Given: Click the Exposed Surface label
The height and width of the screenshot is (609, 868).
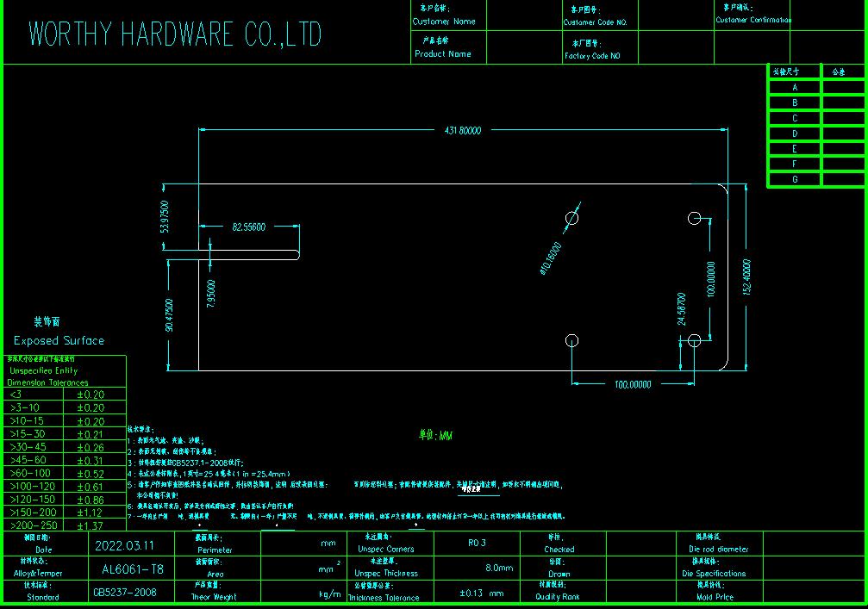Looking at the screenshot, I should tap(59, 340).
